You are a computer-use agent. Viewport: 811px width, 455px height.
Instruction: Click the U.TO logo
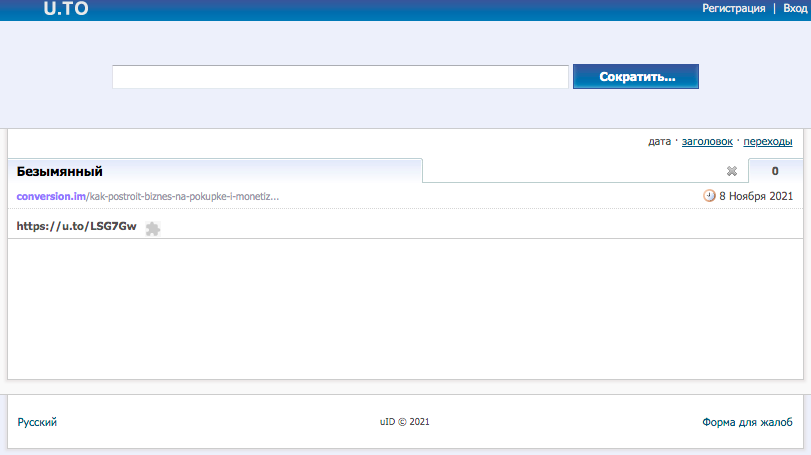(66, 8)
